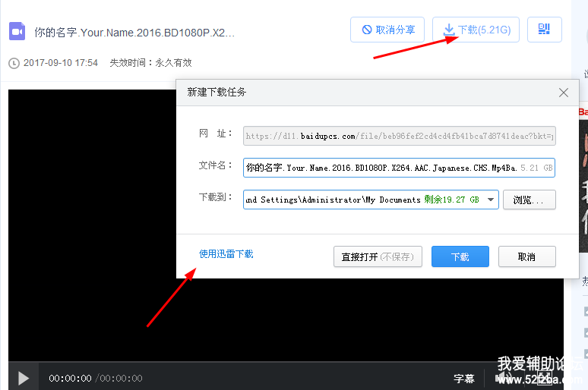Click 取消 to dismiss the dialog
588x390 pixels.
527,256
